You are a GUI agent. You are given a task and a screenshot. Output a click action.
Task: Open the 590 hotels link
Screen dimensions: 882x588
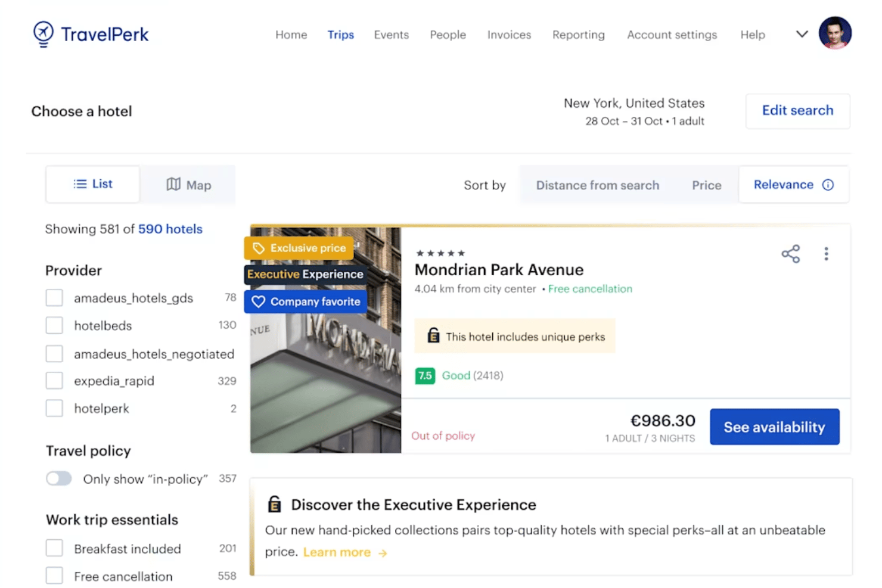click(x=170, y=229)
